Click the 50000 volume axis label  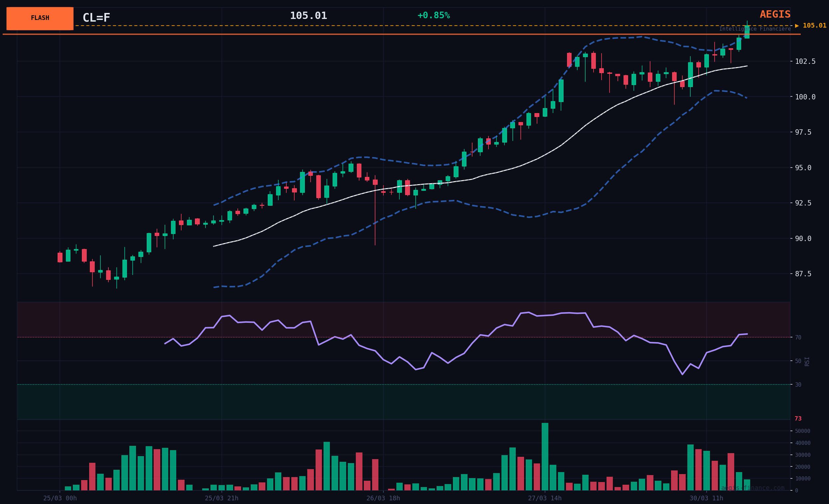coord(802,431)
